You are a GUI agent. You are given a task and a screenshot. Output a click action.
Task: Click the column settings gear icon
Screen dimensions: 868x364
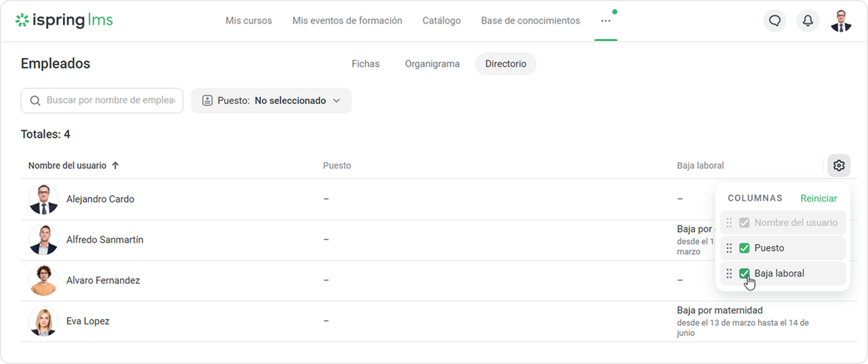[x=839, y=166]
